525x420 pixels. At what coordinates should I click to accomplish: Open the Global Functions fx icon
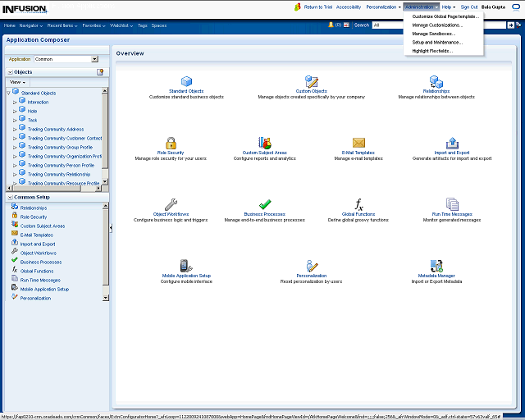click(x=358, y=204)
